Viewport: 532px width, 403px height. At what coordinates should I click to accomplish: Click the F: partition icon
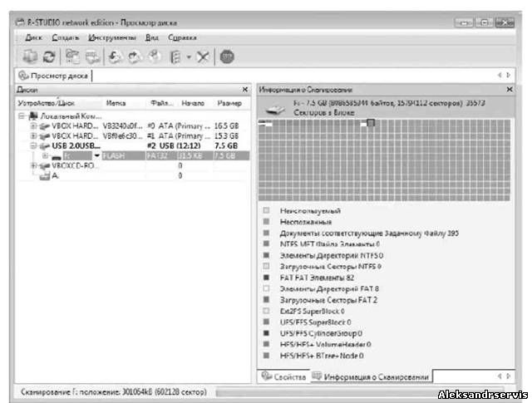(x=57, y=157)
